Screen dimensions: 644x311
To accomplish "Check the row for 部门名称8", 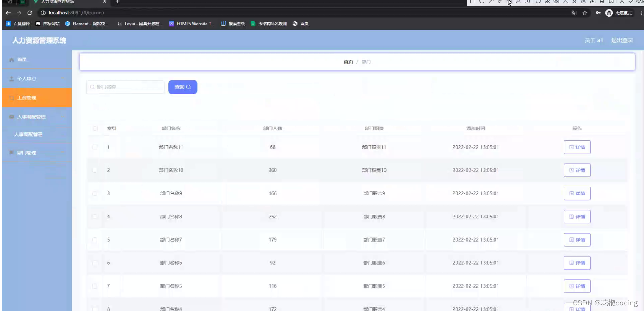I will coord(95,217).
